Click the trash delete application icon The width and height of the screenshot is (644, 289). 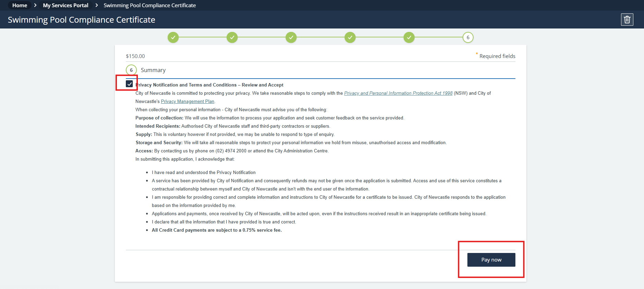pyautogui.click(x=627, y=20)
